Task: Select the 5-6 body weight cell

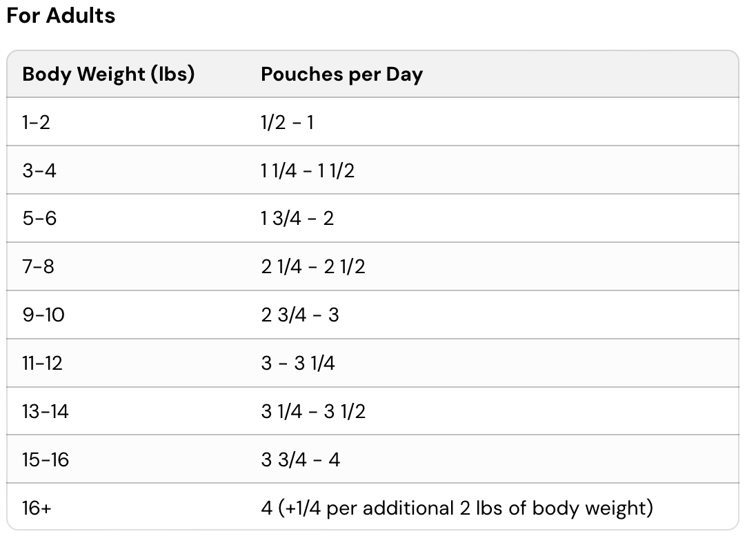Action: click(39, 219)
